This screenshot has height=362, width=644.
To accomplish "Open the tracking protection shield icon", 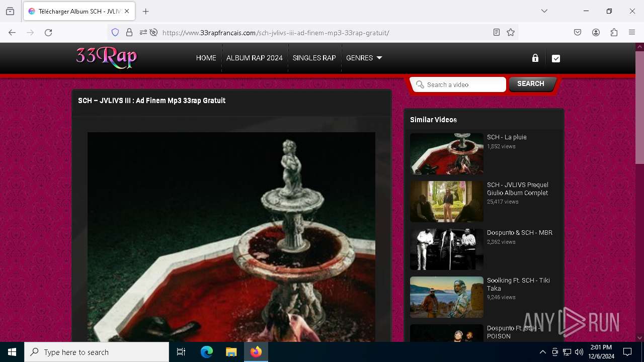I will (115, 32).
